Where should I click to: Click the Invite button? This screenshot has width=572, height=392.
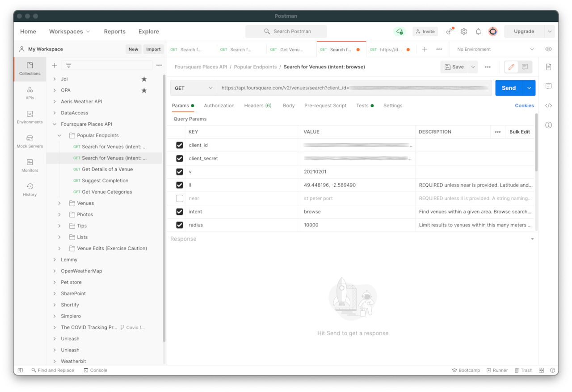(x=425, y=32)
